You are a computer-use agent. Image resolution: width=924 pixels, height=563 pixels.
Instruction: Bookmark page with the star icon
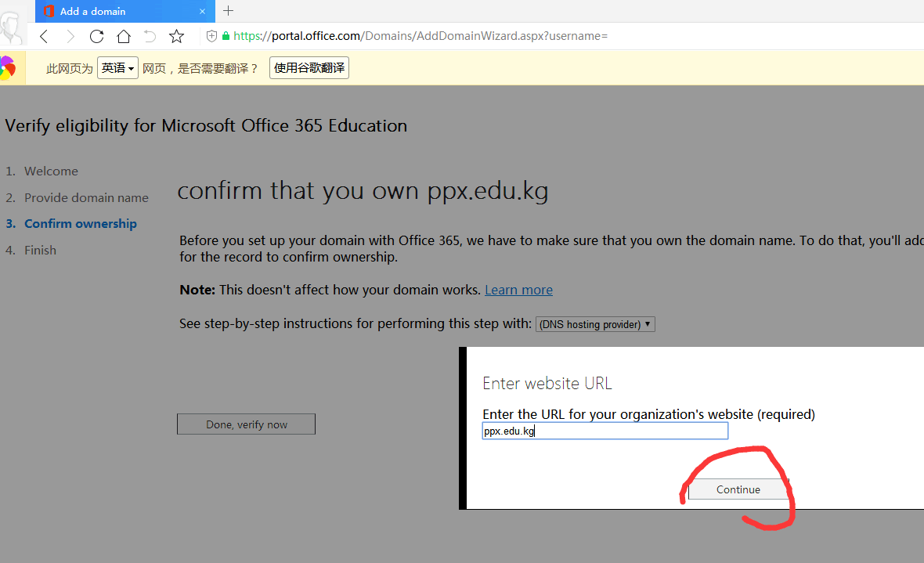tap(176, 37)
